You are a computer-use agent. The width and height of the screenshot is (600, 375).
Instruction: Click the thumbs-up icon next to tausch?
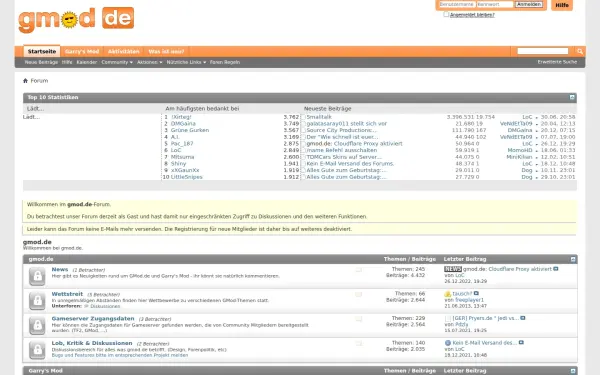pyautogui.click(x=448, y=294)
